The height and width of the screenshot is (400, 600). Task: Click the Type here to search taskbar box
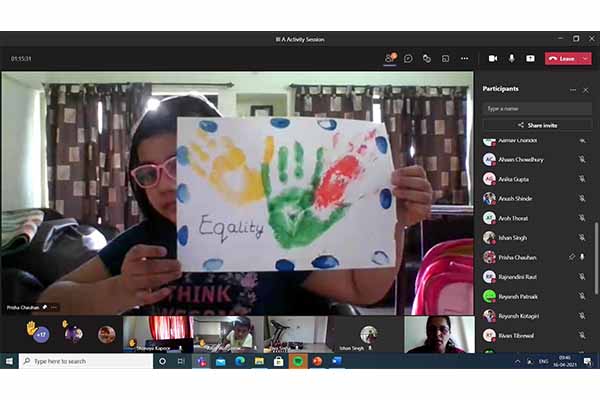tap(86, 361)
